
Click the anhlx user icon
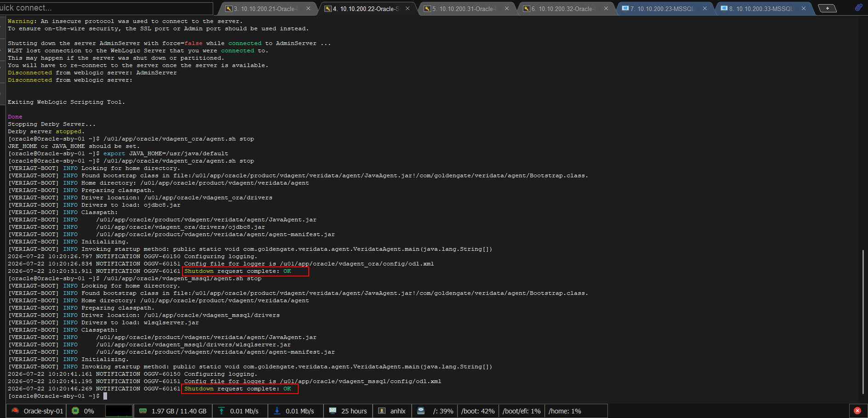click(x=382, y=411)
